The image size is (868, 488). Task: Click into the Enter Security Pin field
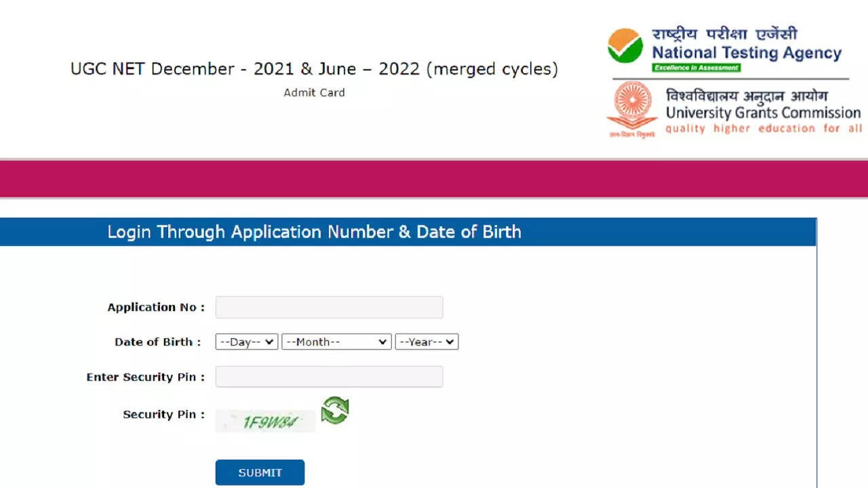click(329, 377)
